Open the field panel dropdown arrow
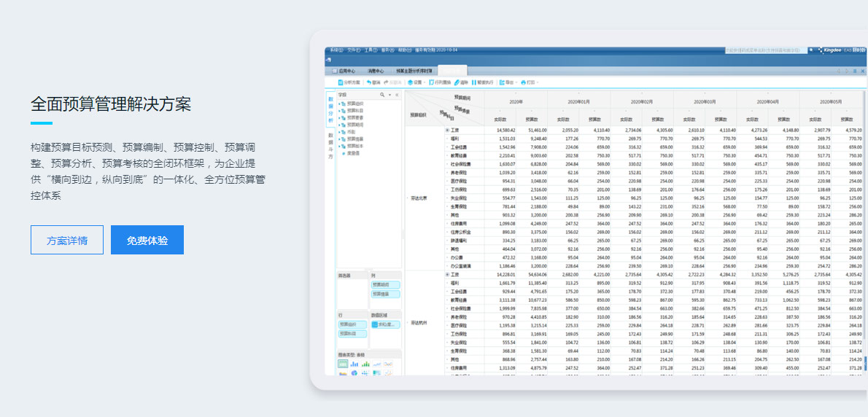 pyautogui.click(x=390, y=95)
